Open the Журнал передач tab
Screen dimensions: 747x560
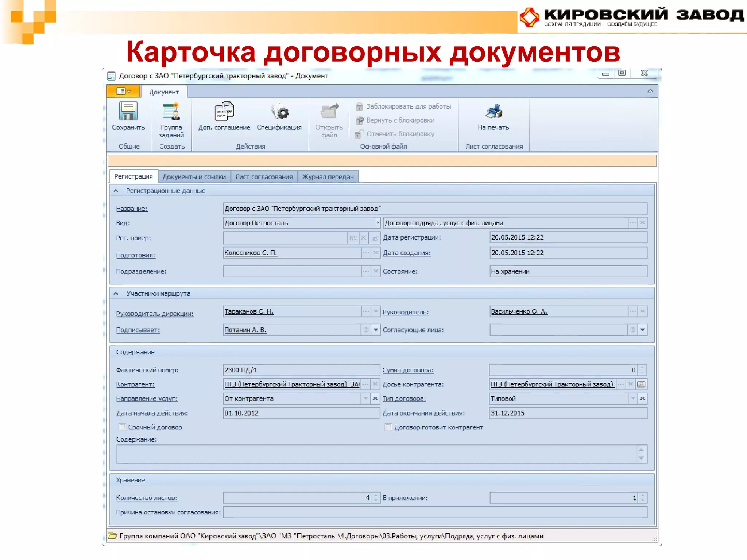point(328,177)
